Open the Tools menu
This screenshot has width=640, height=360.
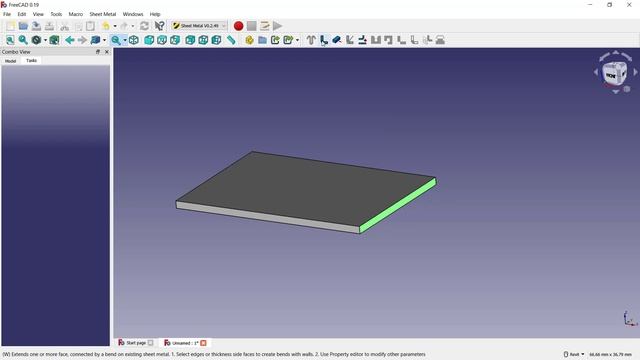click(56, 14)
